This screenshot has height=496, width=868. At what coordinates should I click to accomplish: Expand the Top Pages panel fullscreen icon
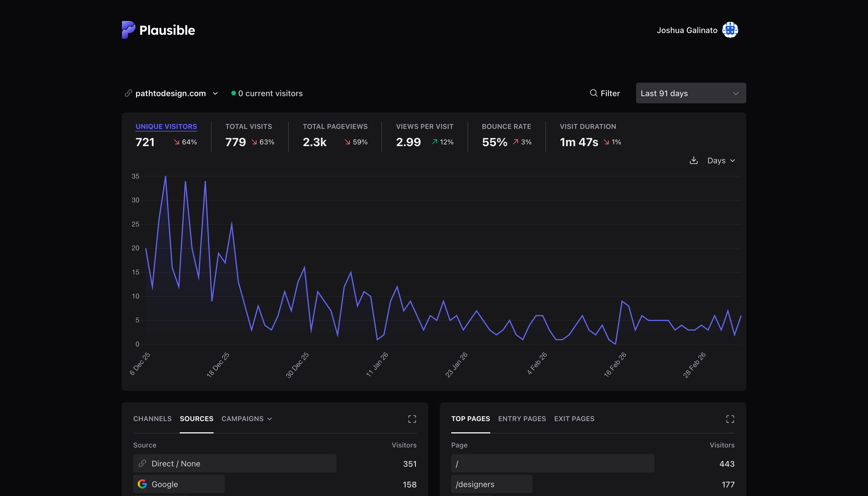pyautogui.click(x=730, y=419)
